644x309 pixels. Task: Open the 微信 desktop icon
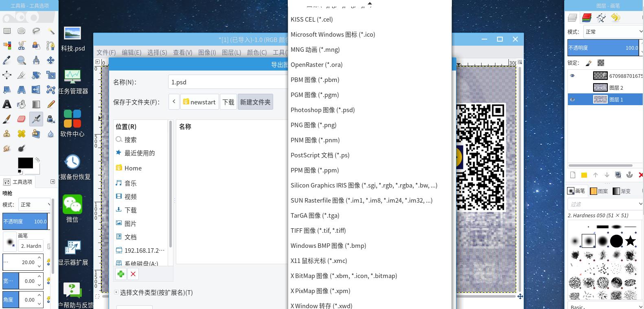pos(72,208)
